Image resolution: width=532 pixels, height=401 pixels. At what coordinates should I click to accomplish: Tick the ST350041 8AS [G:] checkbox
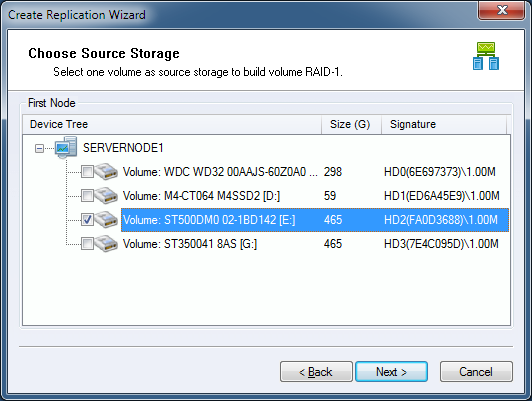click(87, 244)
